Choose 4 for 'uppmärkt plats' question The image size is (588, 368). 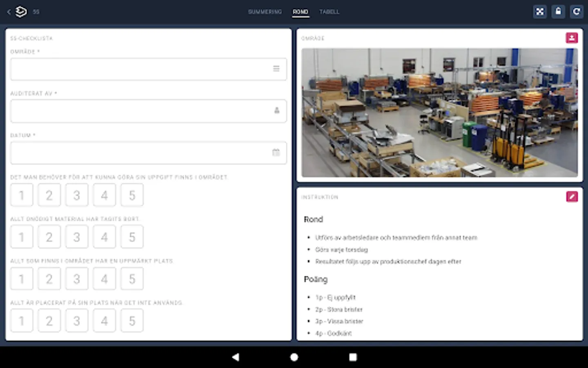pos(104,279)
